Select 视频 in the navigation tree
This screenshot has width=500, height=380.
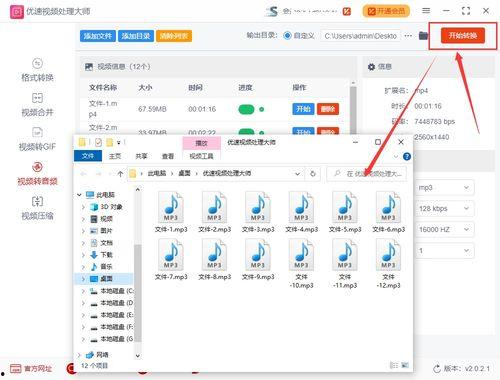click(x=106, y=219)
